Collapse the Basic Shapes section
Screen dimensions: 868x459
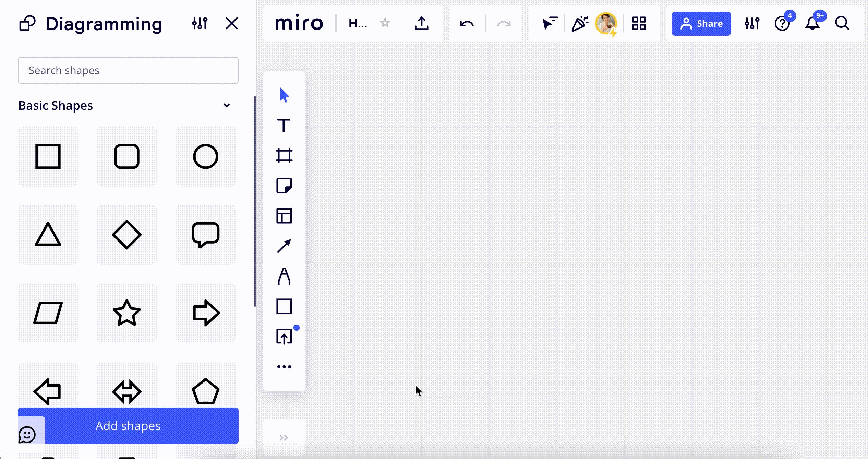click(x=227, y=105)
